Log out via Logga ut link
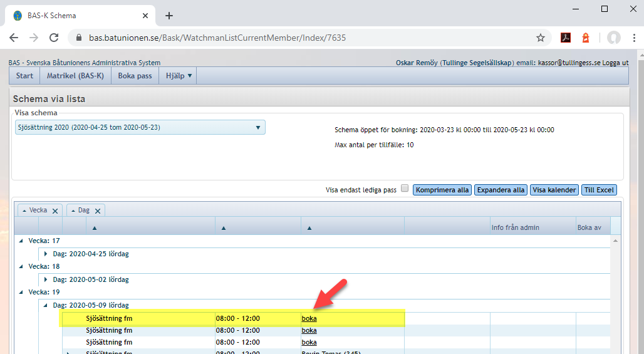The width and height of the screenshot is (644, 354). 615,63
